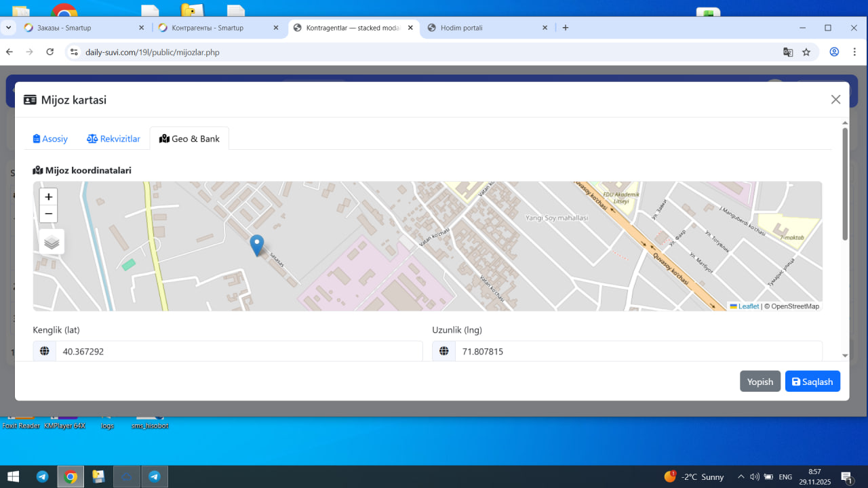Expand the Chrome tab search dropdown
Viewport: 868px width, 488px height.
[x=8, y=28]
